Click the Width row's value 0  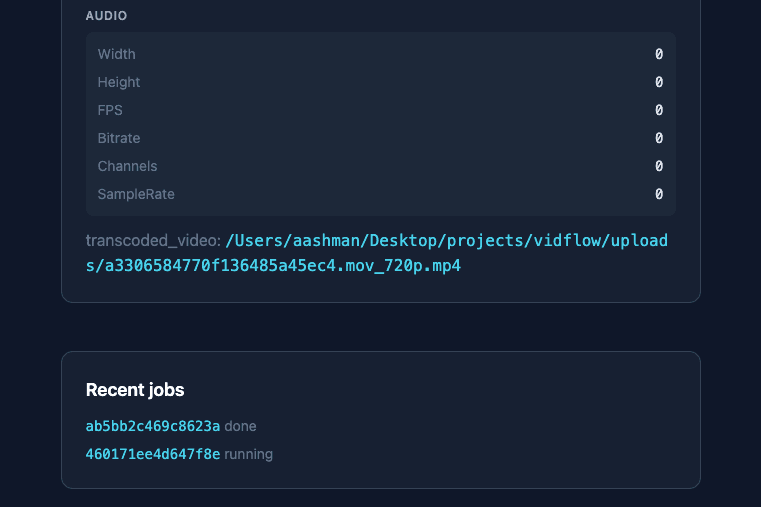click(659, 54)
